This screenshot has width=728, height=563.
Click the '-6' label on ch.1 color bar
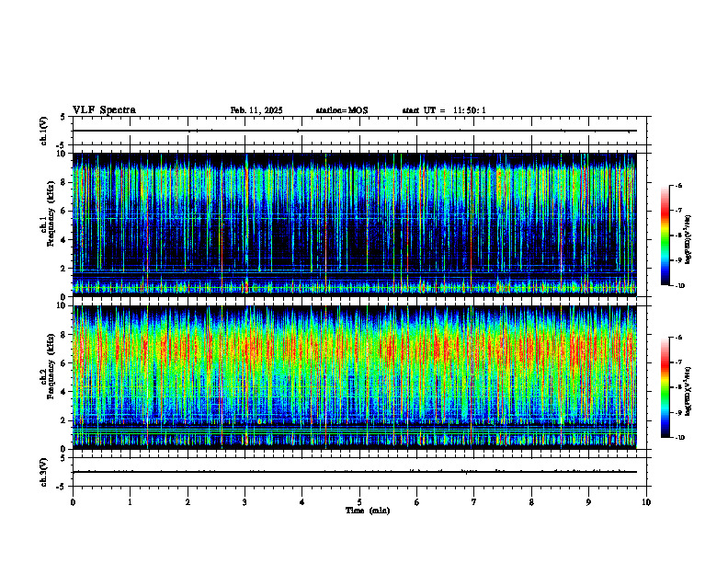678,185
